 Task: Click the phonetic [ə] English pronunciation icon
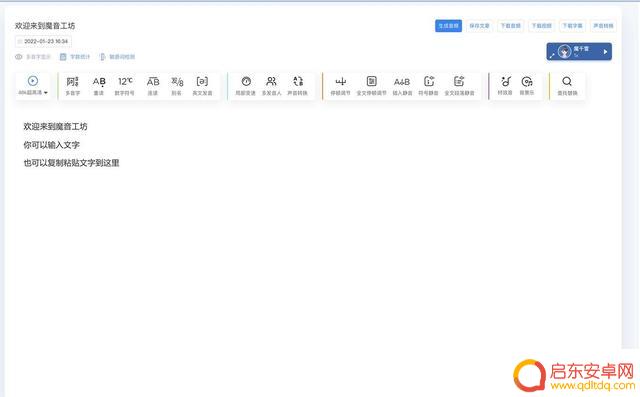[202, 82]
